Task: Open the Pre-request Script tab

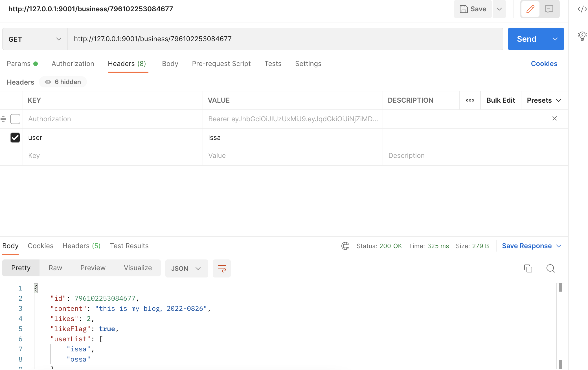Action: [x=221, y=64]
